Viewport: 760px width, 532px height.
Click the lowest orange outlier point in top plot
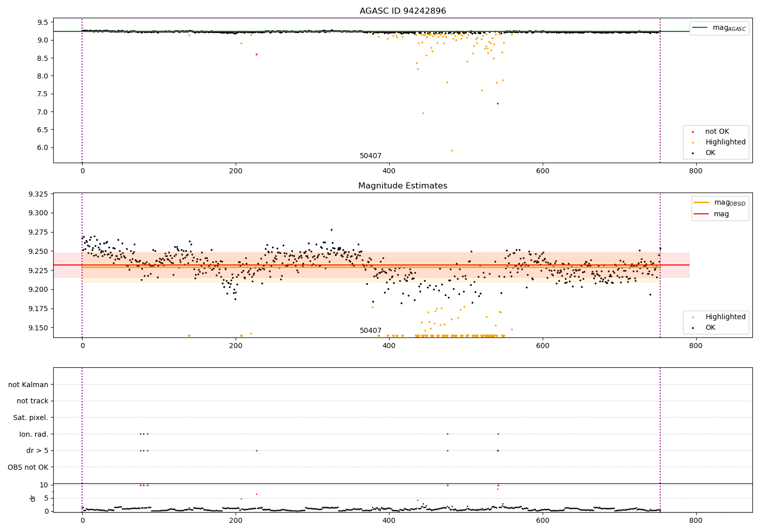[452, 150]
